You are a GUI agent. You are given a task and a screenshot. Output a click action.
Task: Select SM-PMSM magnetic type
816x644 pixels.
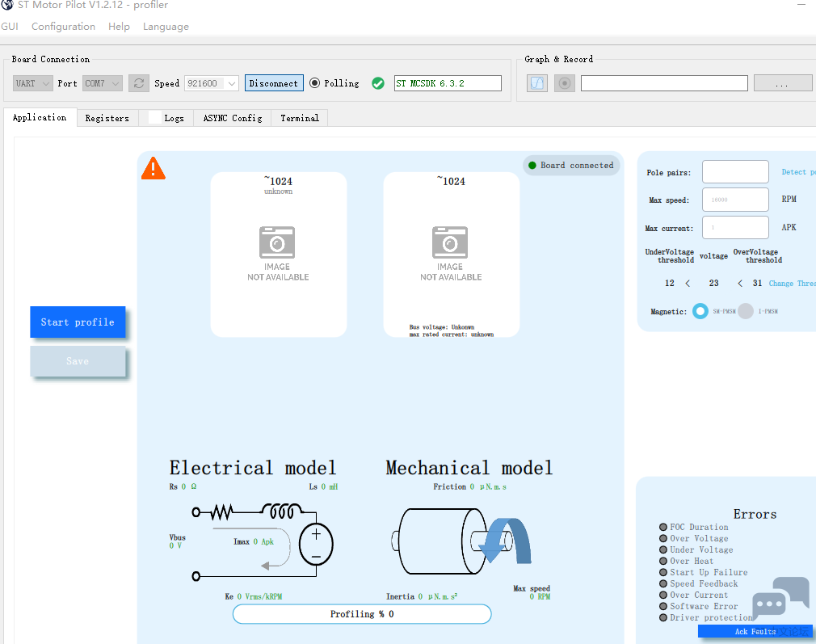700,311
